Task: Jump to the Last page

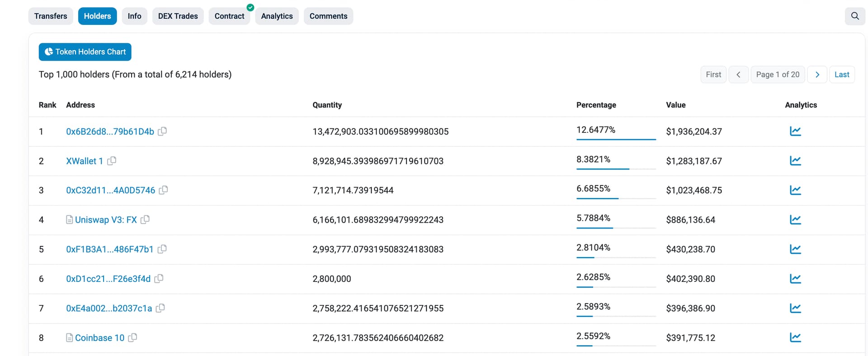Action: point(841,75)
